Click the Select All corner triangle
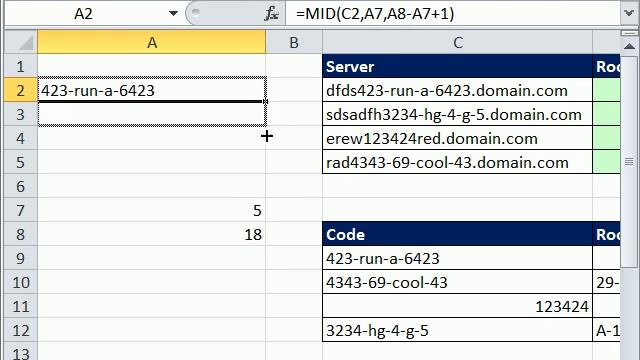Screen dimensions: 640x360 (x=20, y=42)
